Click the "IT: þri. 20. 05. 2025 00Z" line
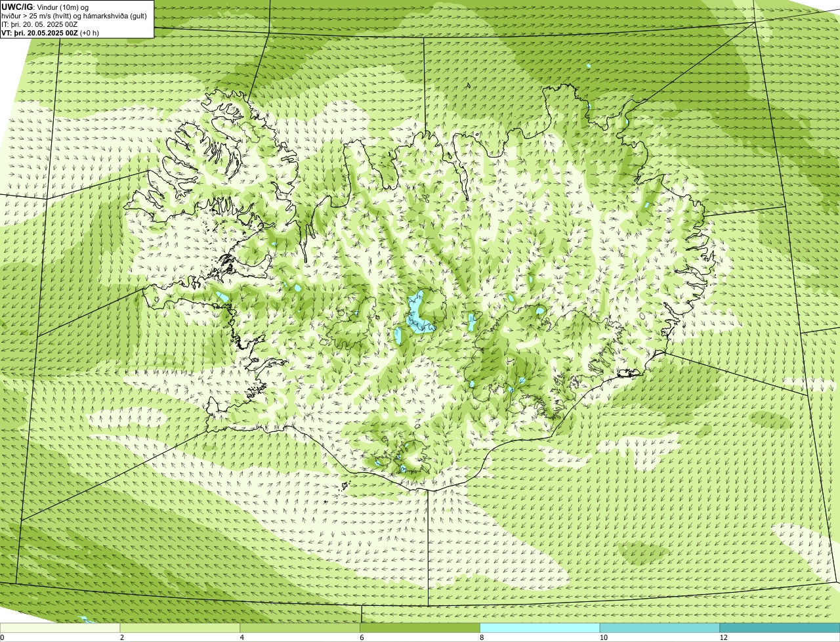The height and width of the screenshot is (642, 840). pos(40,24)
